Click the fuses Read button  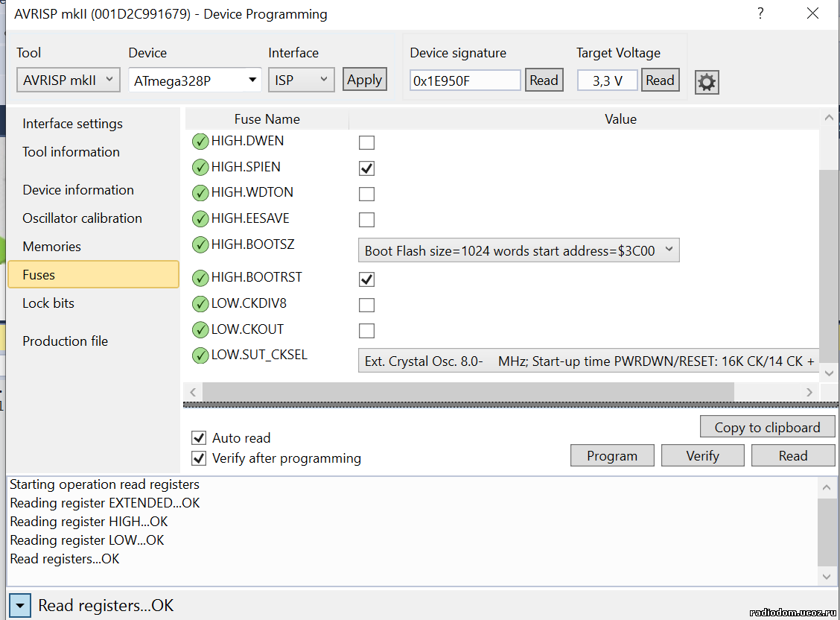pyautogui.click(x=793, y=455)
